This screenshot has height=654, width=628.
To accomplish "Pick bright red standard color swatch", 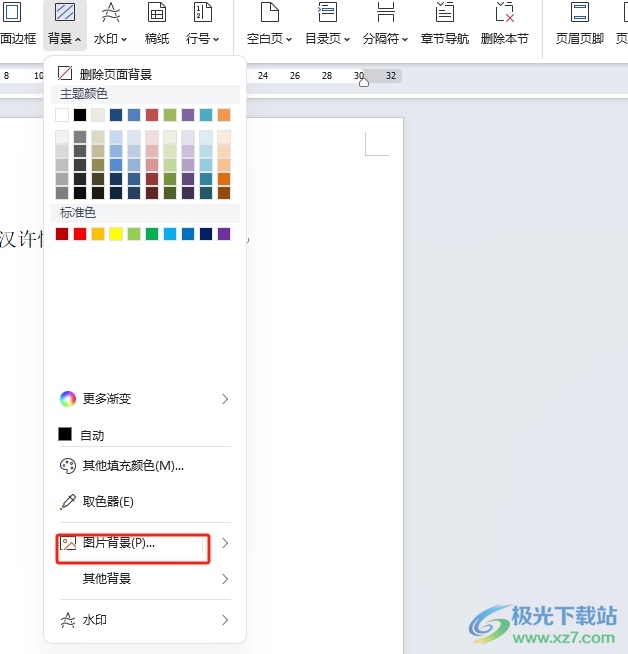I will tap(80, 234).
